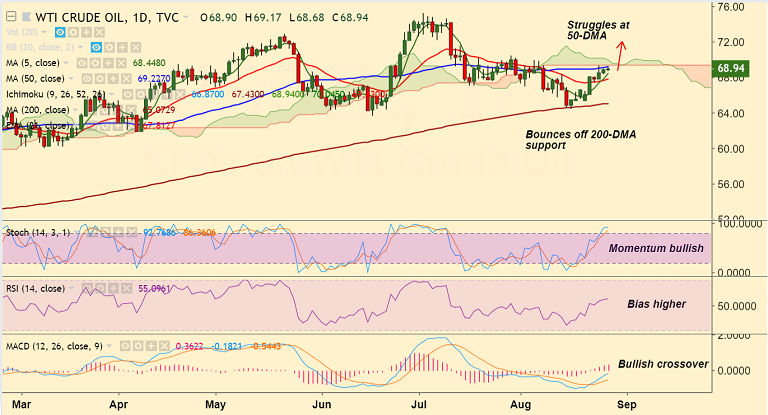Expand the Ichimoku (9, 26, 52, 26) dropdown arrow

click(113, 95)
